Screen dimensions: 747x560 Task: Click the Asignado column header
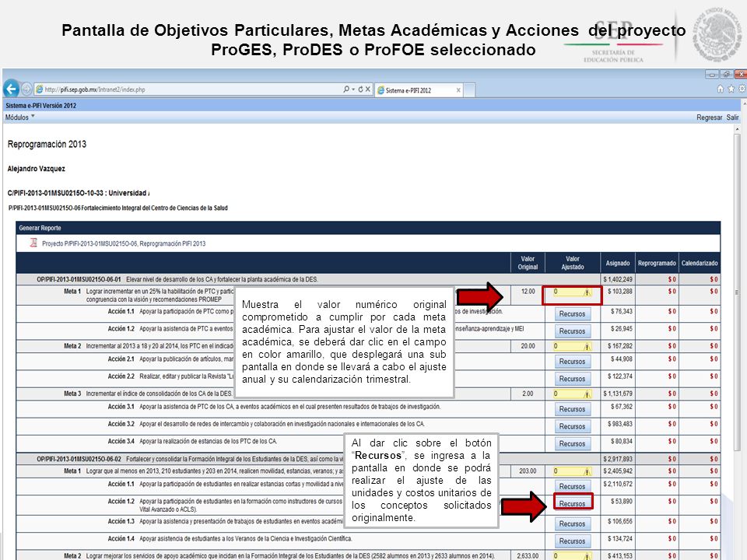(x=617, y=263)
